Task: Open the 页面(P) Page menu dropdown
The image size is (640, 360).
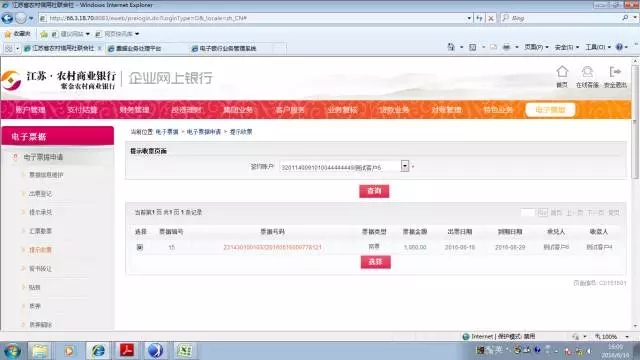Action: point(536,47)
